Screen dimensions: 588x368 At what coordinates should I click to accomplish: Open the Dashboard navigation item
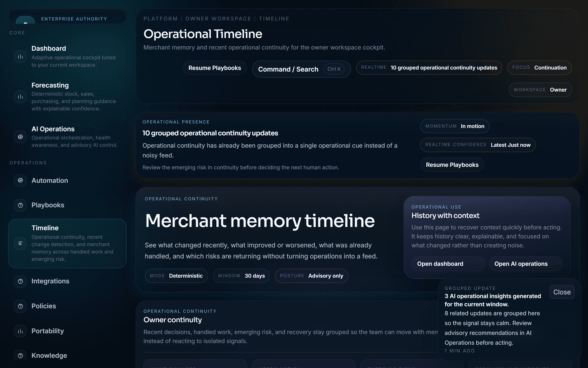pyautogui.click(x=67, y=56)
